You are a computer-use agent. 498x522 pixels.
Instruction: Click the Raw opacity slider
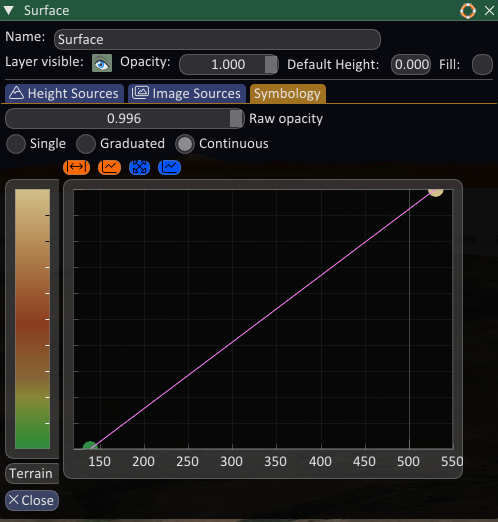click(125, 119)
